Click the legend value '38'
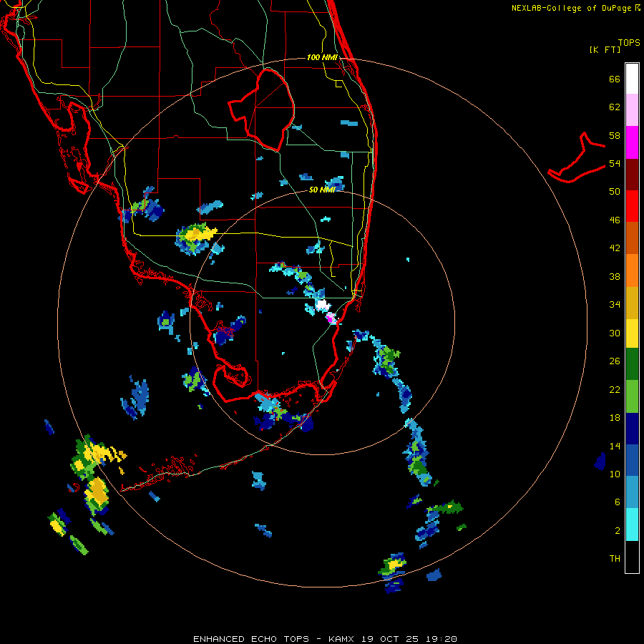The image size is (644, 644). (615, 276)
